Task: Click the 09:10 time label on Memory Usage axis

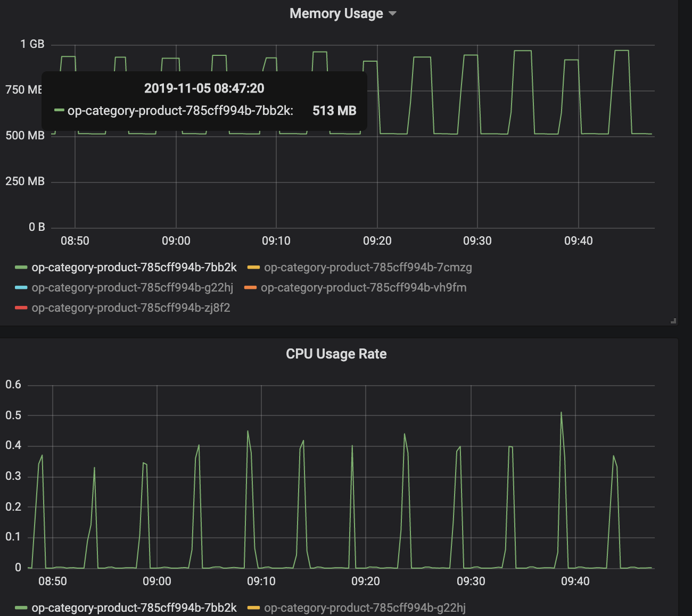Action: [276, 241]
